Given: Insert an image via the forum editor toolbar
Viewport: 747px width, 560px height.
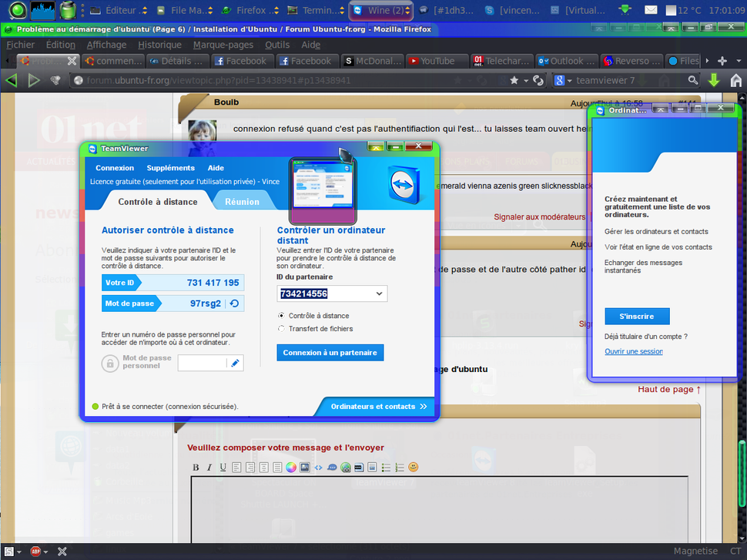Looking at the screenshot, I should (305, 468).
